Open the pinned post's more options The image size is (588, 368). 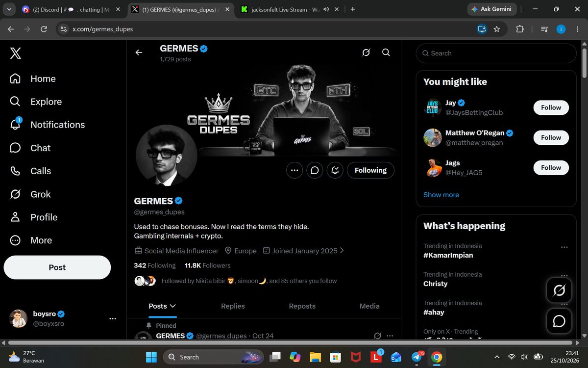point(390,336)
